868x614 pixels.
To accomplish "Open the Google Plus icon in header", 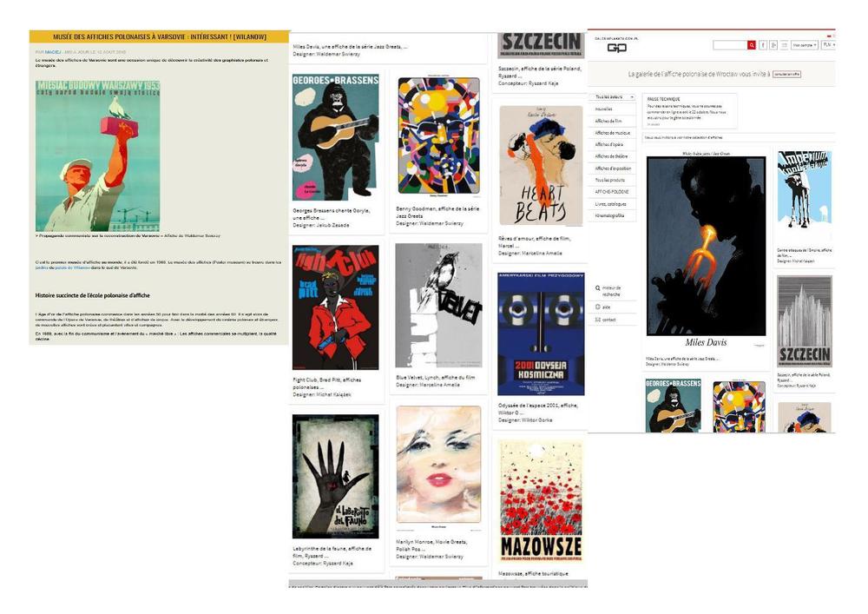I will (773, 45).
